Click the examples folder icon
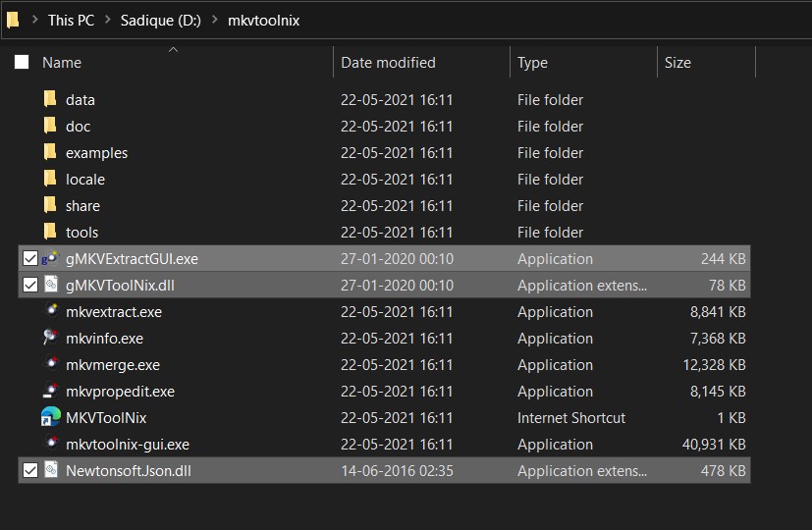The height and width of the screenshot is (530, 812). tap(50, 152)
